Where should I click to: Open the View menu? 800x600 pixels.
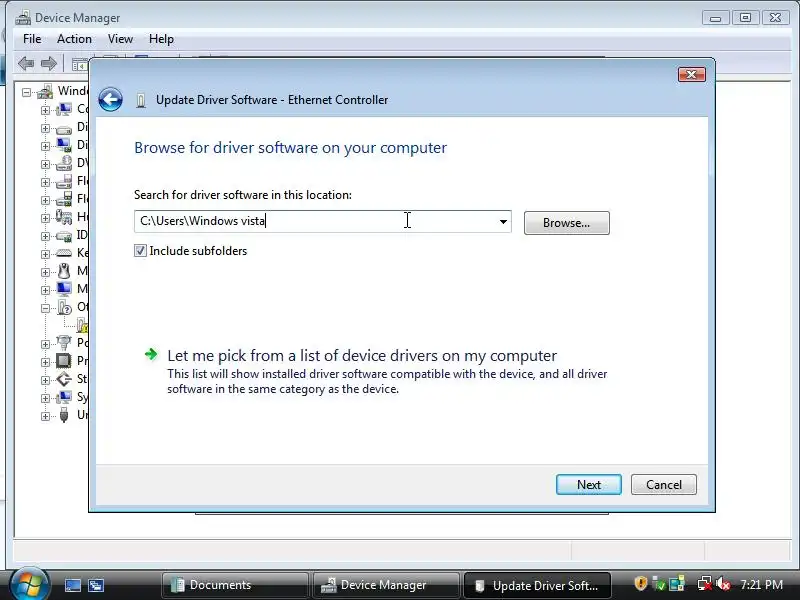click(x=120, y=39)
